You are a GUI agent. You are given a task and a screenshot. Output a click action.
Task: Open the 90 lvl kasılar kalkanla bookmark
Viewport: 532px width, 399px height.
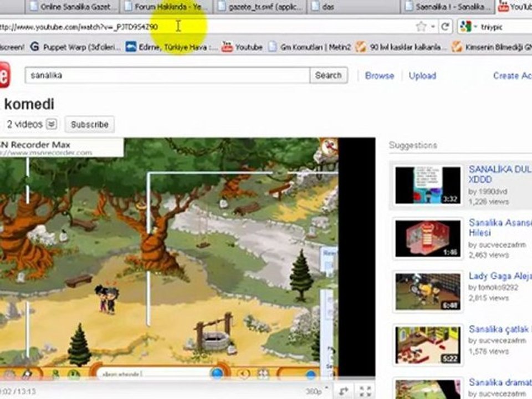coord(400,47)
